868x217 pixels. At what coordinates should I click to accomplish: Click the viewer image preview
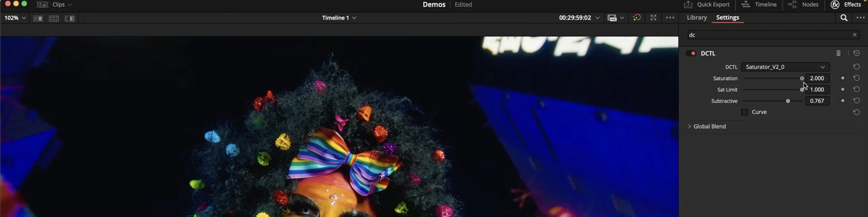click(339, 127)
